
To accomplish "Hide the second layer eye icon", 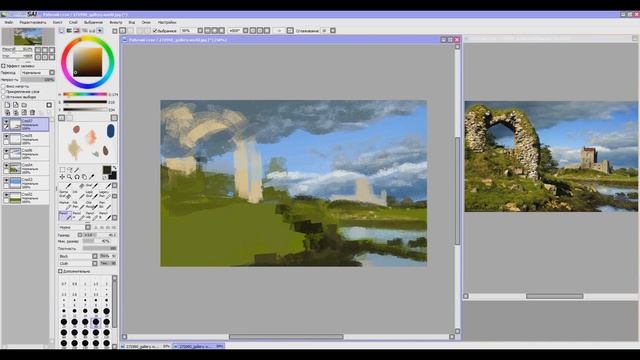I will click(x=6, y=136).
